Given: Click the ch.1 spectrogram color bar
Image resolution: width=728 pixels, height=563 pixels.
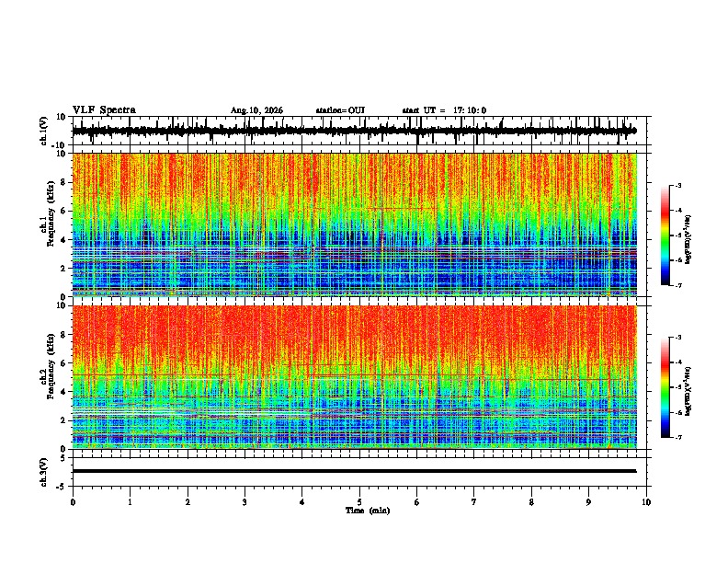Looking at the screenshot, I should tap(665, 236).
